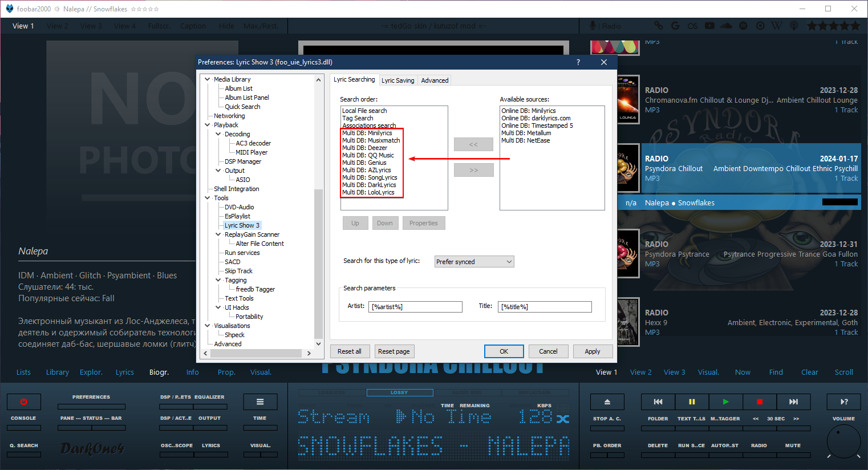The image size is (868, 470).
Task: Select the Biogr. tab in left panel
Action: click(159, 372)
